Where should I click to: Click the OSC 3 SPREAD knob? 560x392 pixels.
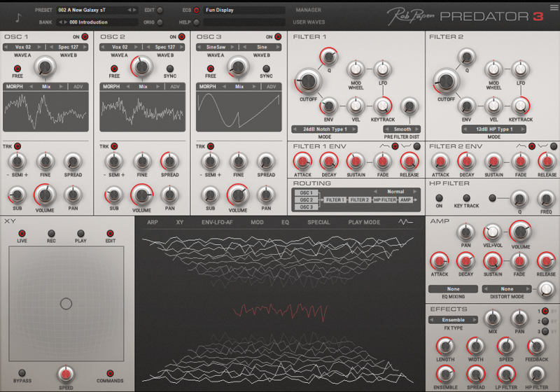coord(266,162)
